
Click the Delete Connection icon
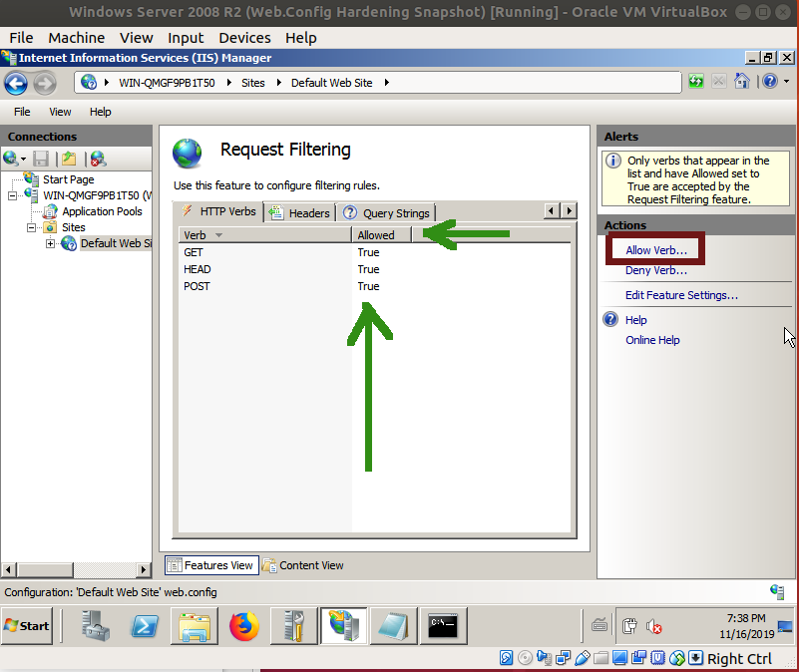click(x=98, y=159)
